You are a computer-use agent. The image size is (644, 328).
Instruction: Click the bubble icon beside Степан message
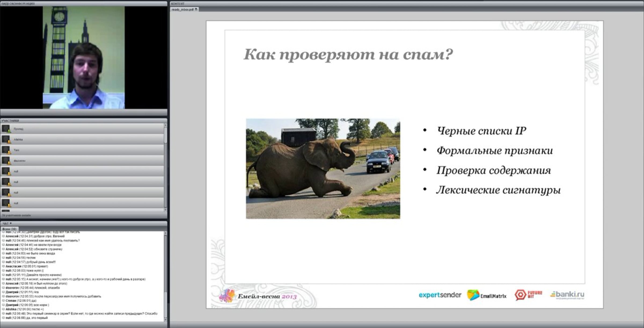point(3,301)
